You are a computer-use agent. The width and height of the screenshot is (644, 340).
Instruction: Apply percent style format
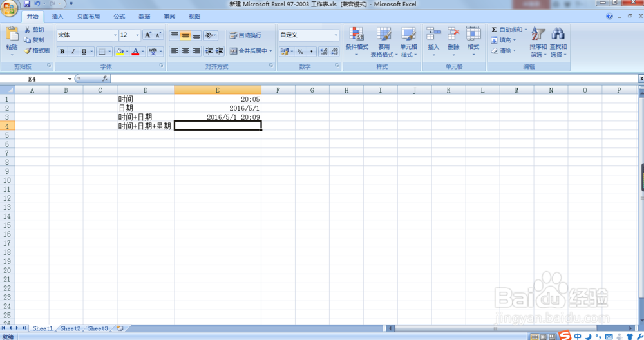coord(301,52)
